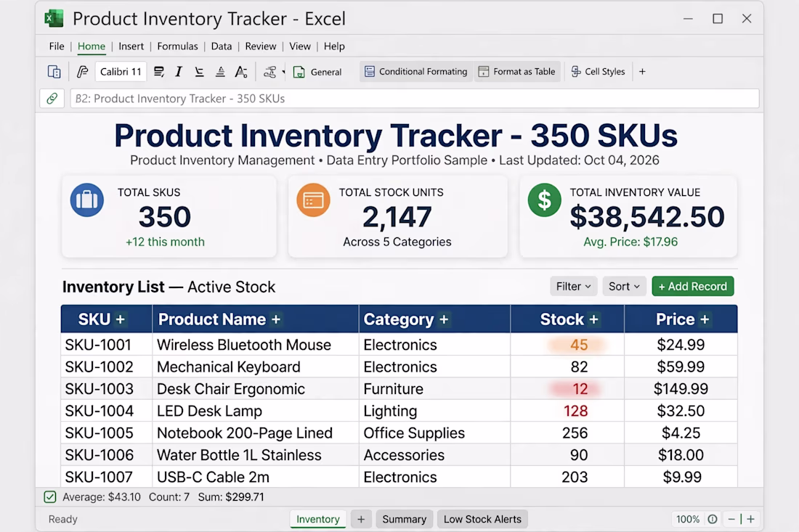Open Cell Styles
Screen dimensions: 799x532
[599, 72]
